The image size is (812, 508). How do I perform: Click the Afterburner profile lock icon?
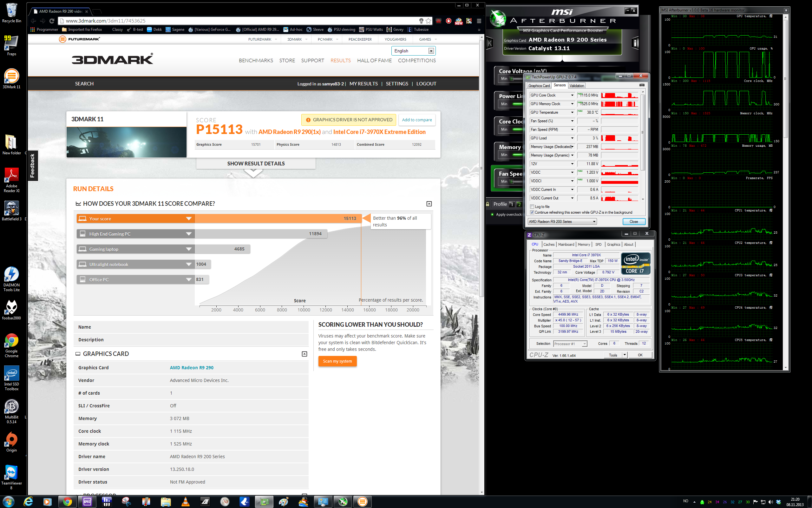coord(488,204)
